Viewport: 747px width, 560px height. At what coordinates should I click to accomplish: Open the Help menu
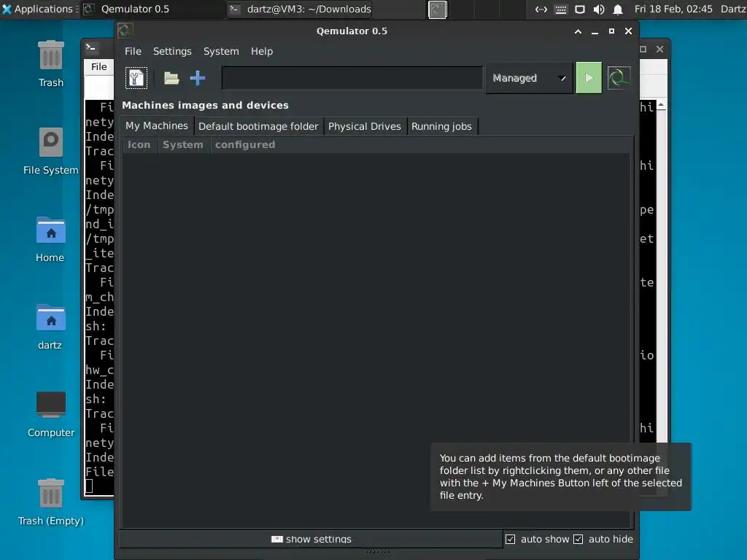(x=262, y=52)
